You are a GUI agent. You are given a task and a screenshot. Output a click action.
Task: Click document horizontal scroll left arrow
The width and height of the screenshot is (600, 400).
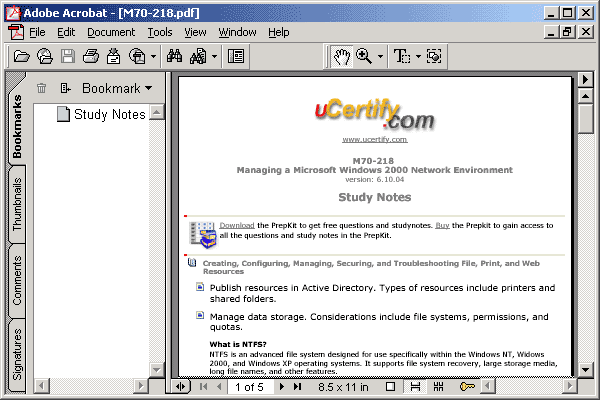488,386
